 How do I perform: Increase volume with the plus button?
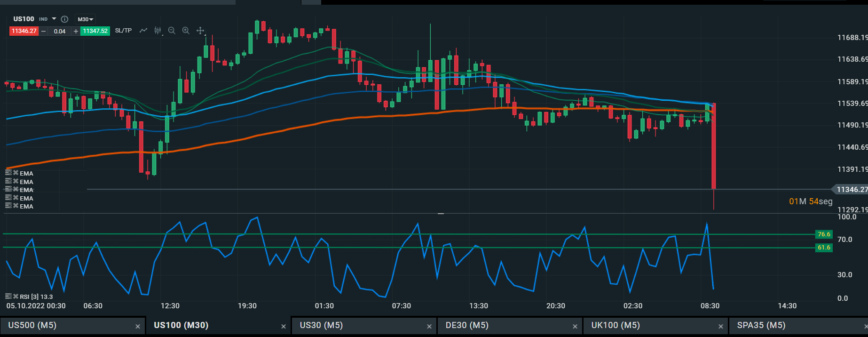[x=76, y=31]
